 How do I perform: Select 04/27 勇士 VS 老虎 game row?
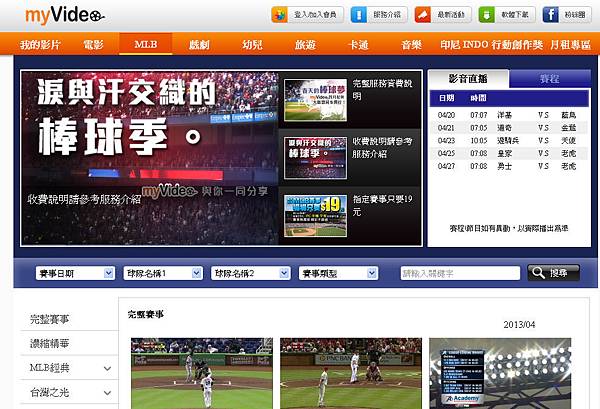pos(509,166)
